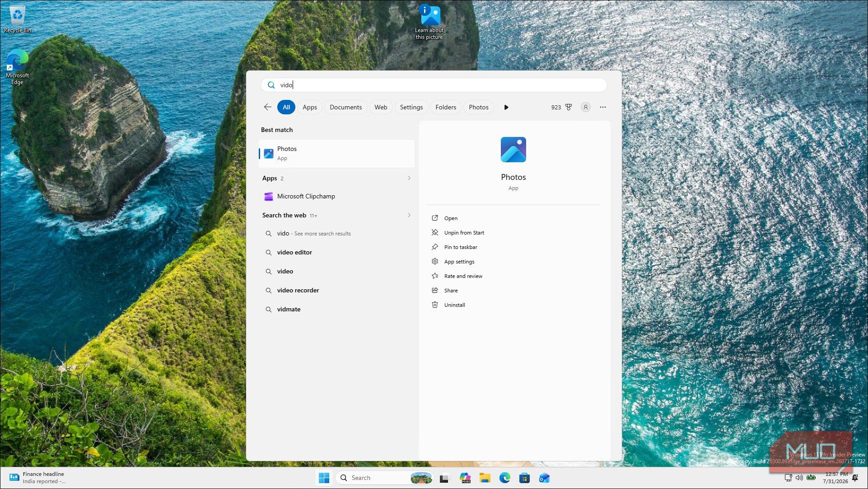
Task: Expand the Apps results chevron
Action: [x=409, y=178]
